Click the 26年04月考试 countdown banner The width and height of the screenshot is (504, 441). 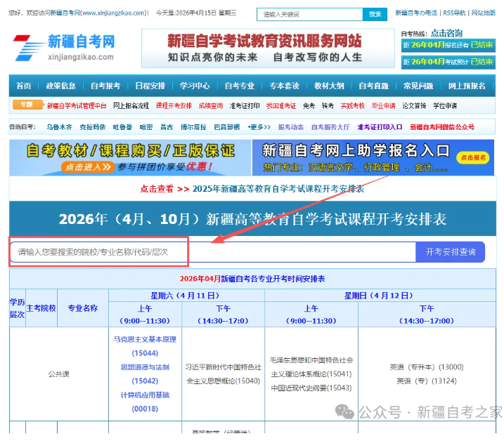[448, 62]
